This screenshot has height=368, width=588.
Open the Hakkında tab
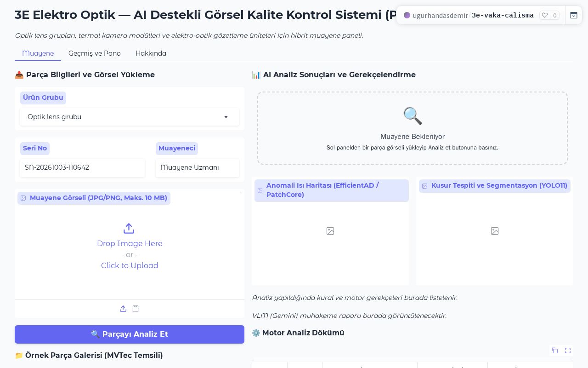coord(151,53)
